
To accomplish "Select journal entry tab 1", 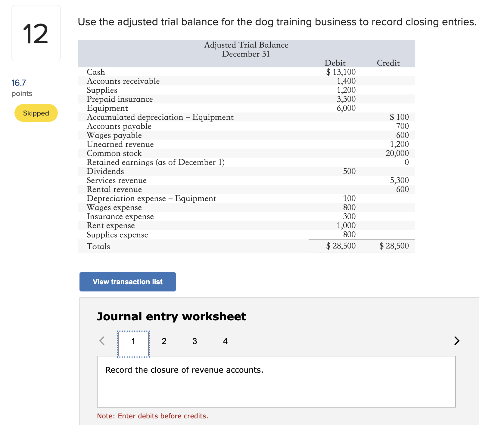I will coord(133,341).
